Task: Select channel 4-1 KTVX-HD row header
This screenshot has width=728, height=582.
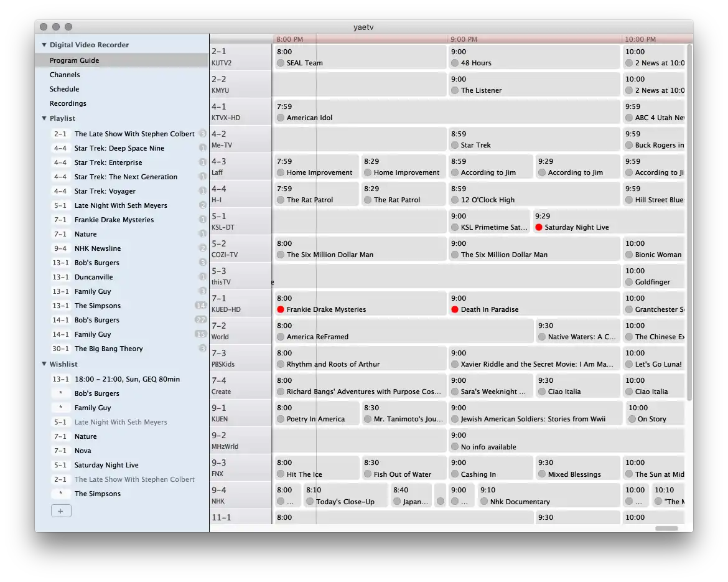Action: [x=241, y=112]
